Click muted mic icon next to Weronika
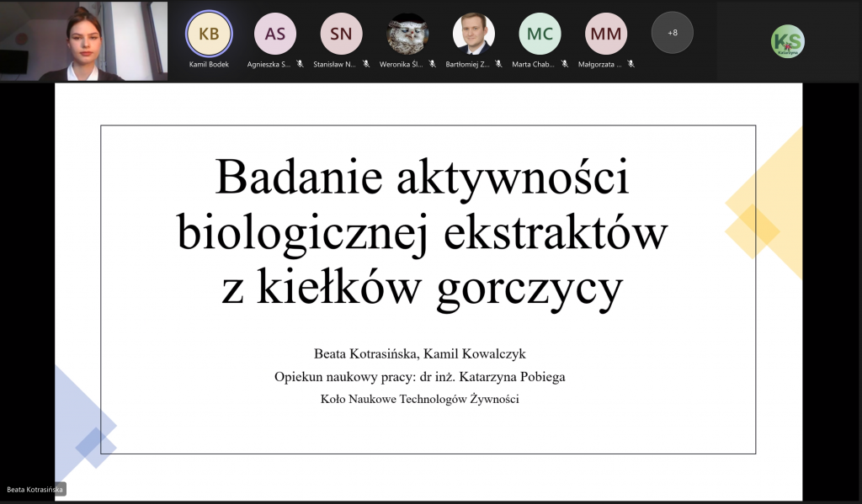Screen dimensions: 862x504 [432, 64]
